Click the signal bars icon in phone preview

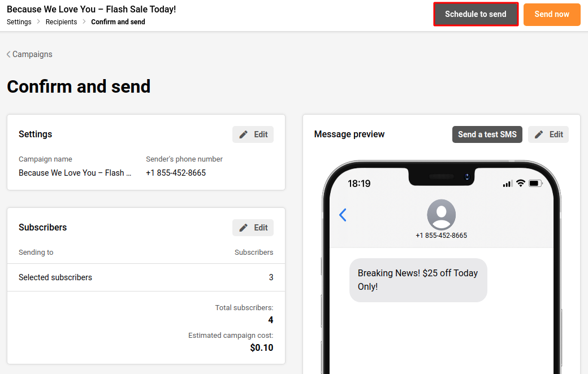pos(507,184)
